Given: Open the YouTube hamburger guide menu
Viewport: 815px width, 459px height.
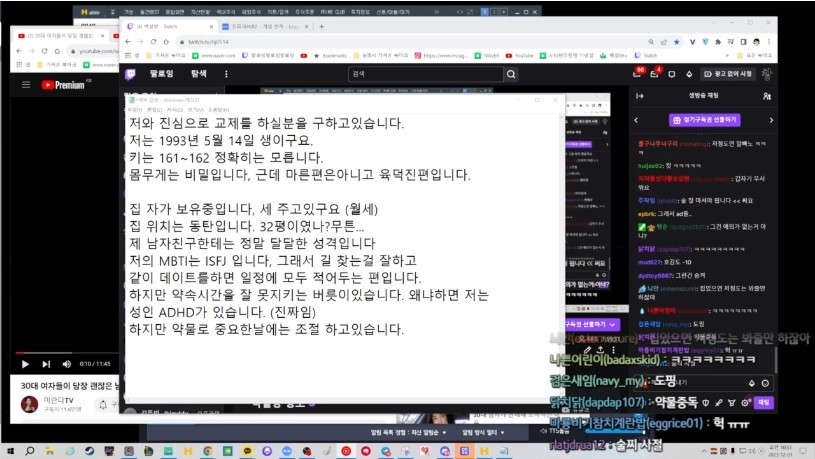Looking at the screenshot, I should (26, 84).
